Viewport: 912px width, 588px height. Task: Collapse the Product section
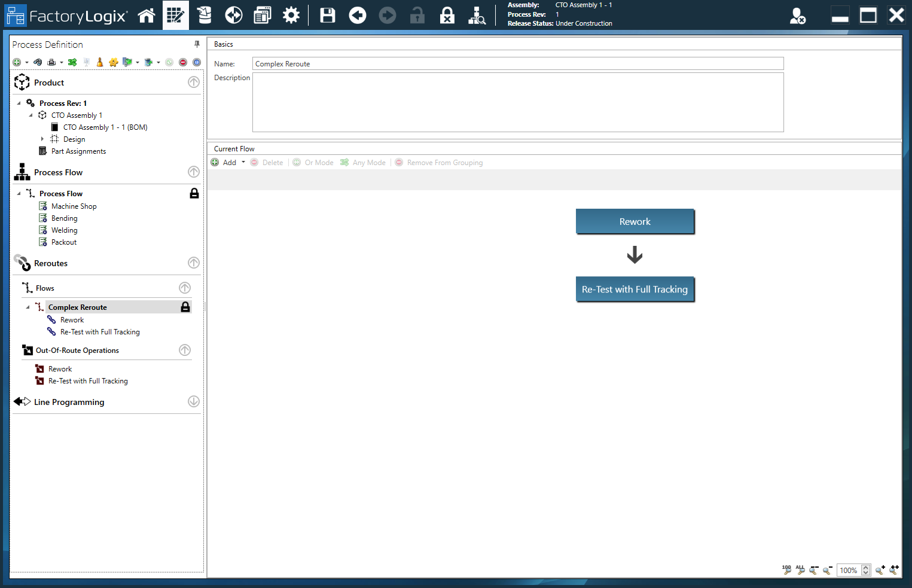(194, 83)
